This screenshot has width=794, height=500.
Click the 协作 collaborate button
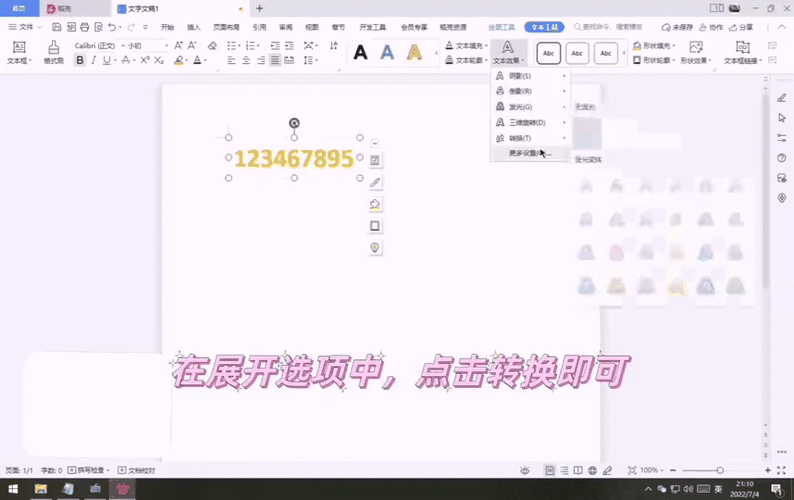711,27
